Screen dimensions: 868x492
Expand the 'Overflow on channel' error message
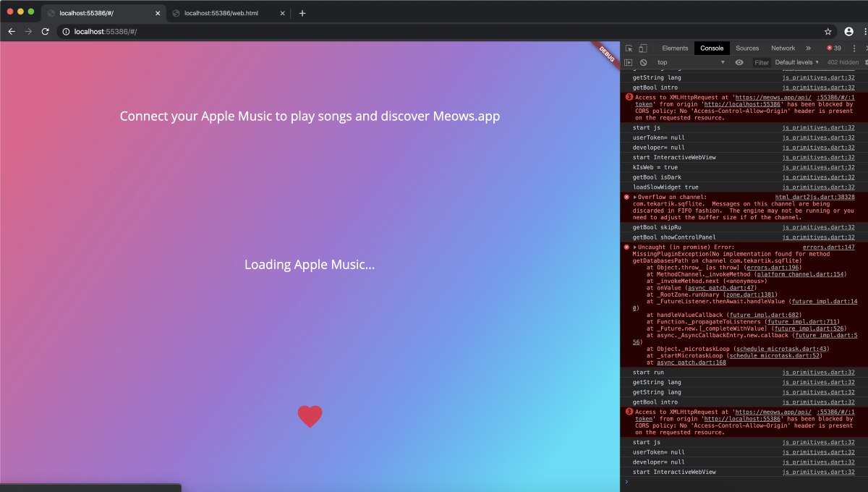(x=635, y=197)
